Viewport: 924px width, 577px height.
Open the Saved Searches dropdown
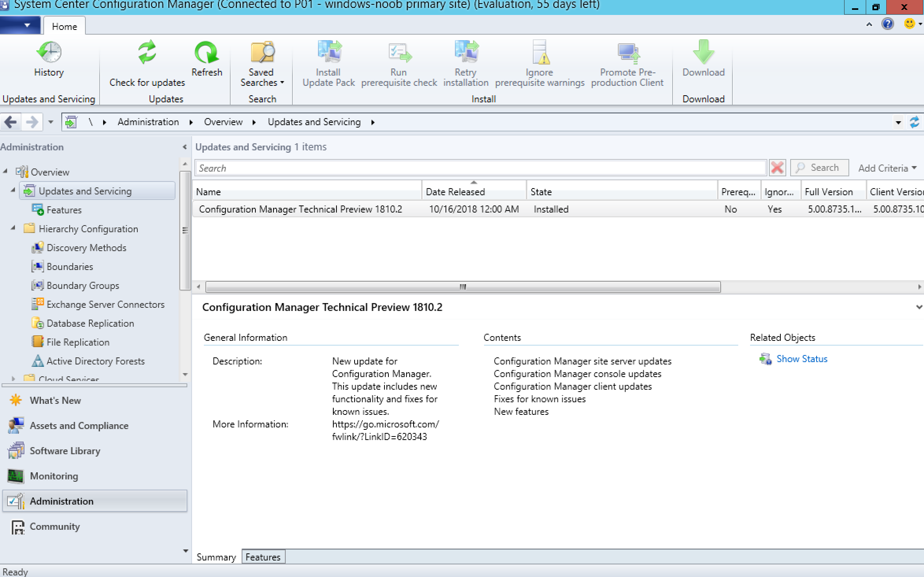[x=262, y=63]
